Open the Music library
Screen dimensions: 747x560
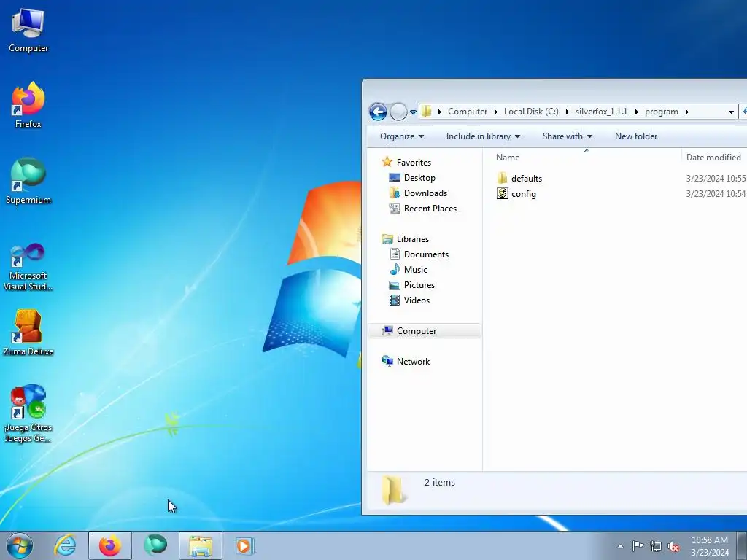click(415, 270)
